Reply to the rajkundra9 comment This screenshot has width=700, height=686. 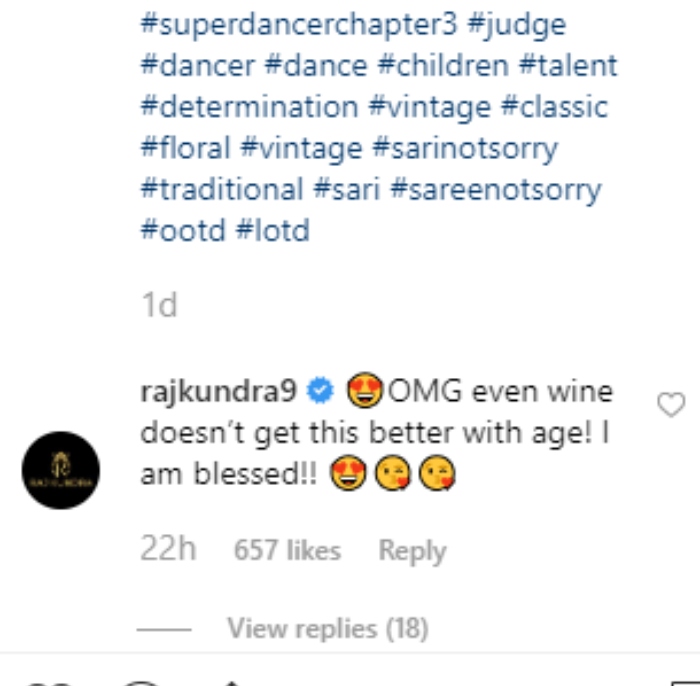tap(412, 550)
